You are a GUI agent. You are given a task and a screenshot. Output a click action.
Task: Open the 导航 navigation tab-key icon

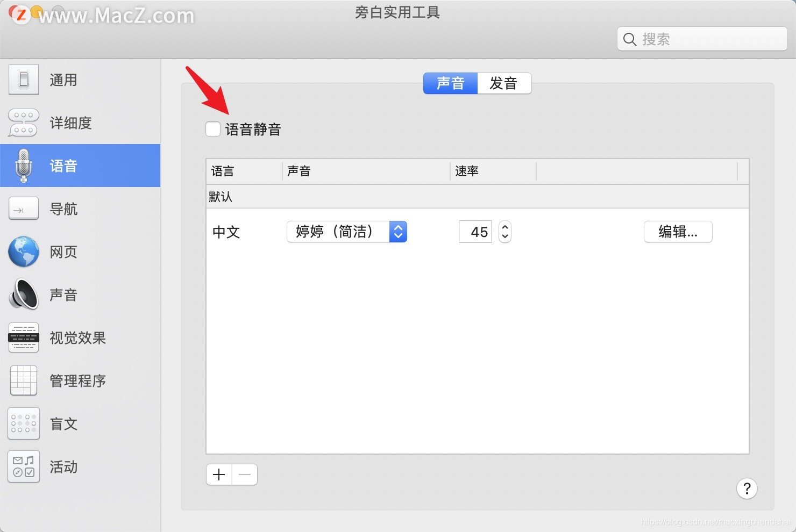tap(24, 209)
